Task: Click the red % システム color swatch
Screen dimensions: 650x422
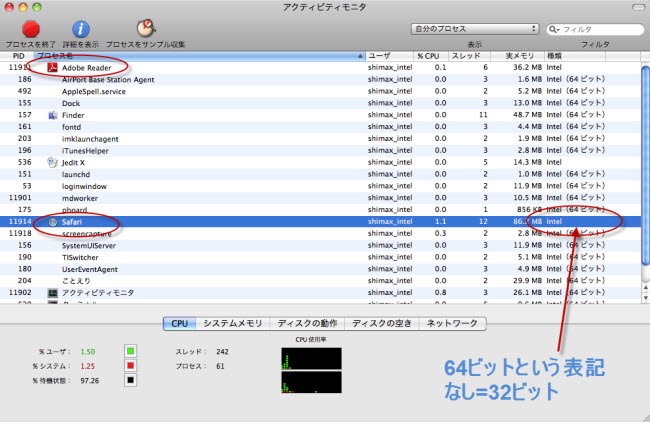Action: pyautogui.click(x=130, y=366)
